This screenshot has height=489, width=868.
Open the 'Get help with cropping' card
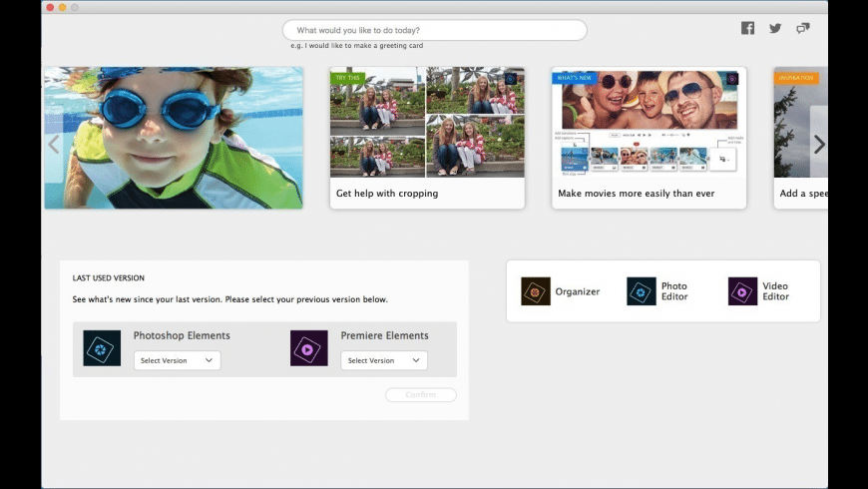(427, 138)
